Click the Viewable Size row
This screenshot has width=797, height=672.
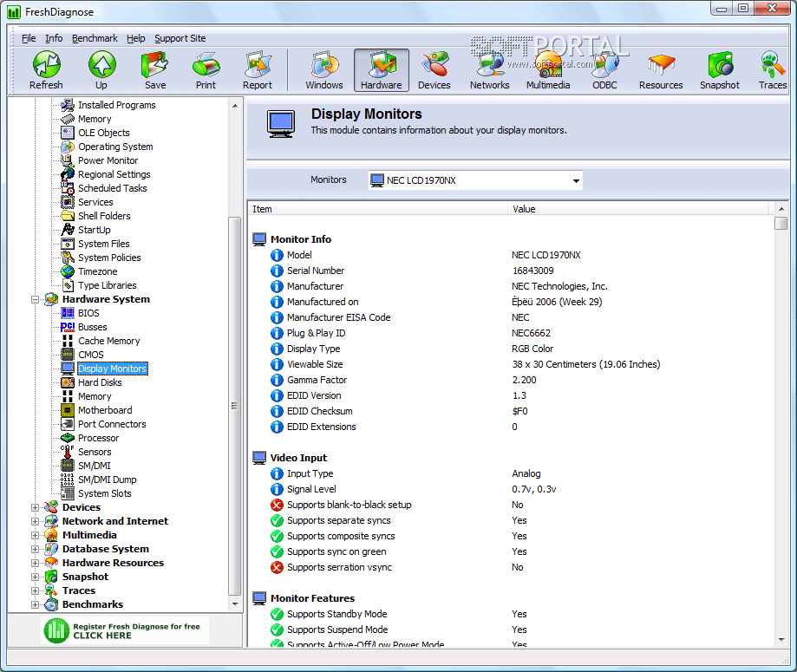point(510,364)
